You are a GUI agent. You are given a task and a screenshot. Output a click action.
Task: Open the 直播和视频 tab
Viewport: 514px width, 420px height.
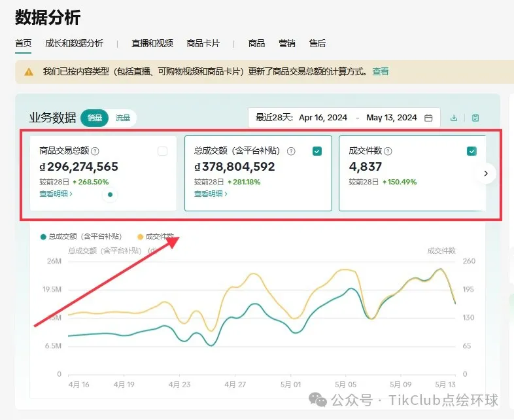pyautogui.click(x=152, y=44)
